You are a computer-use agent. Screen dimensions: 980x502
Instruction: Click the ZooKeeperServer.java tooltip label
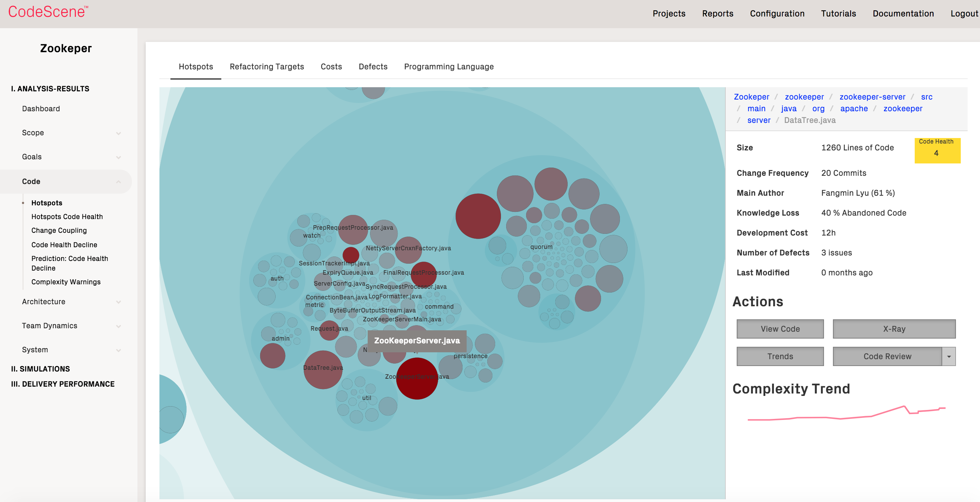tap(417, 341)
